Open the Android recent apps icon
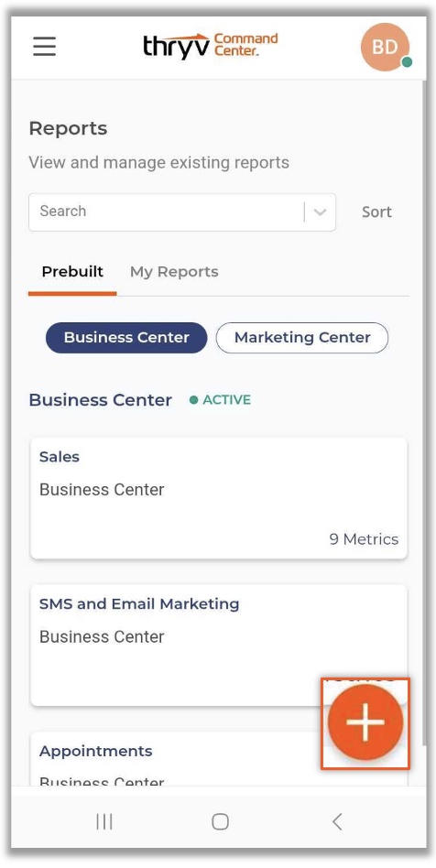 104,821
